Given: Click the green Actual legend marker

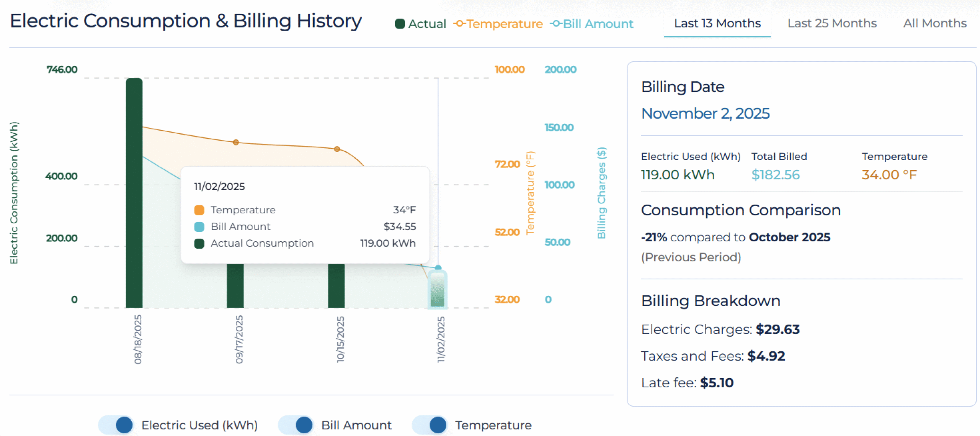Looking at the screenshot, I should click(400, 24).
